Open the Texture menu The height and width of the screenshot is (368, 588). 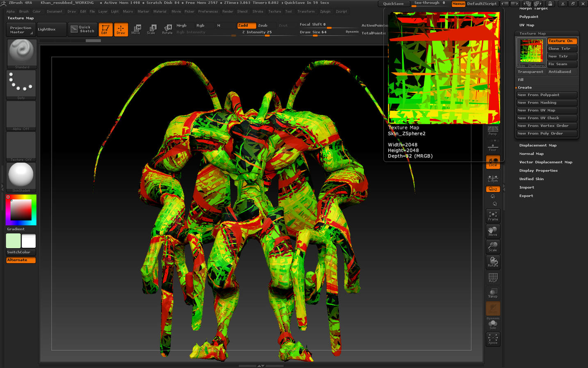coord(275,11)
